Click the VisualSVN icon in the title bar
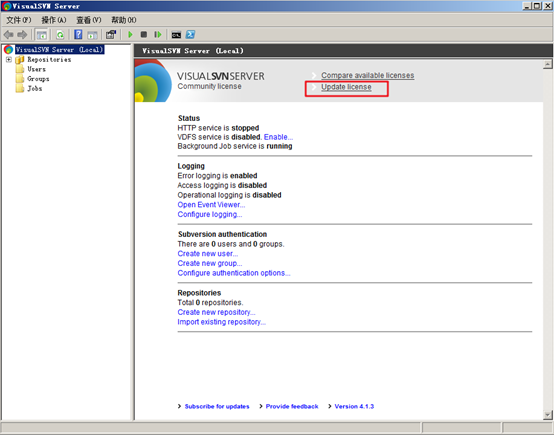Image resolution: width=554 pixels, height=435 pixels. 6,6
